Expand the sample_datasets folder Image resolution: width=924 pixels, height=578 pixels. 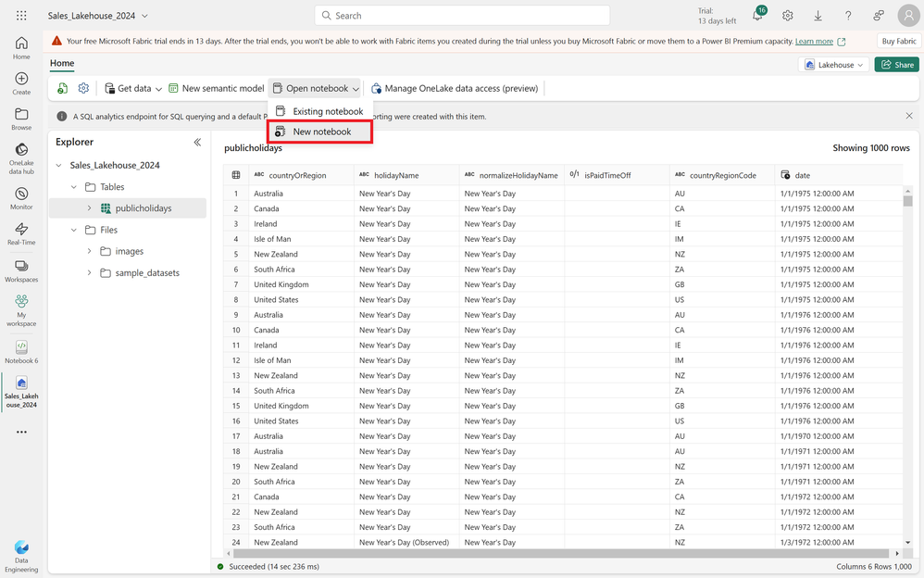[89, 273]
